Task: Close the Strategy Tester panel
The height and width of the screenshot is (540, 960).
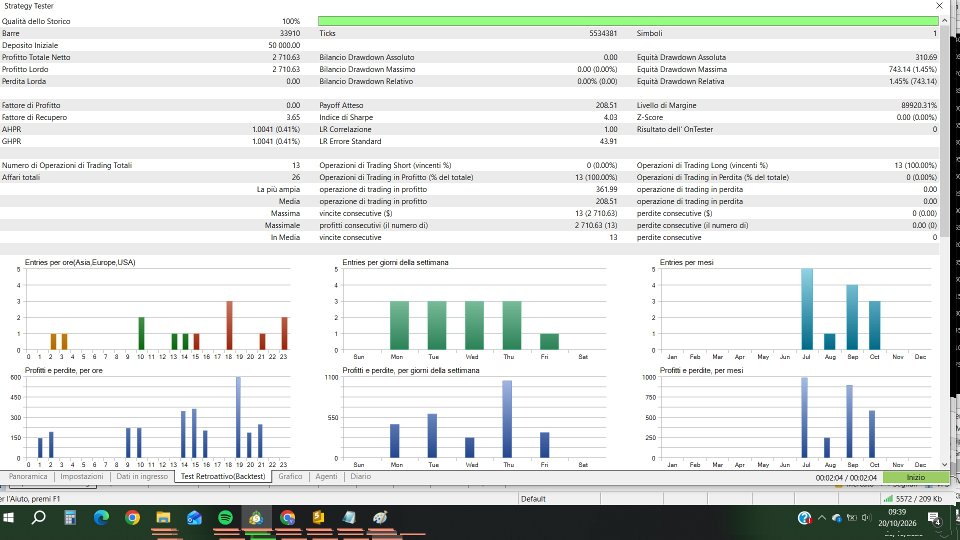Action: click(x=939, y=6)
